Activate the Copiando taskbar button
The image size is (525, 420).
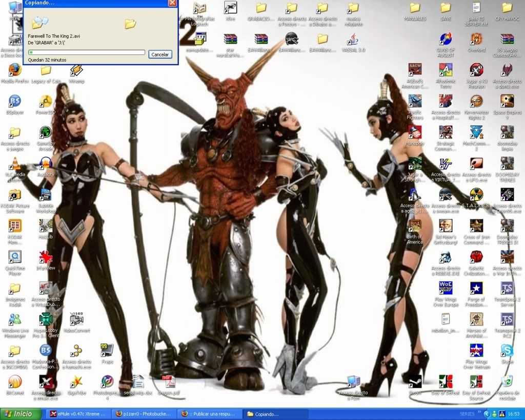[x=275, y=414]
